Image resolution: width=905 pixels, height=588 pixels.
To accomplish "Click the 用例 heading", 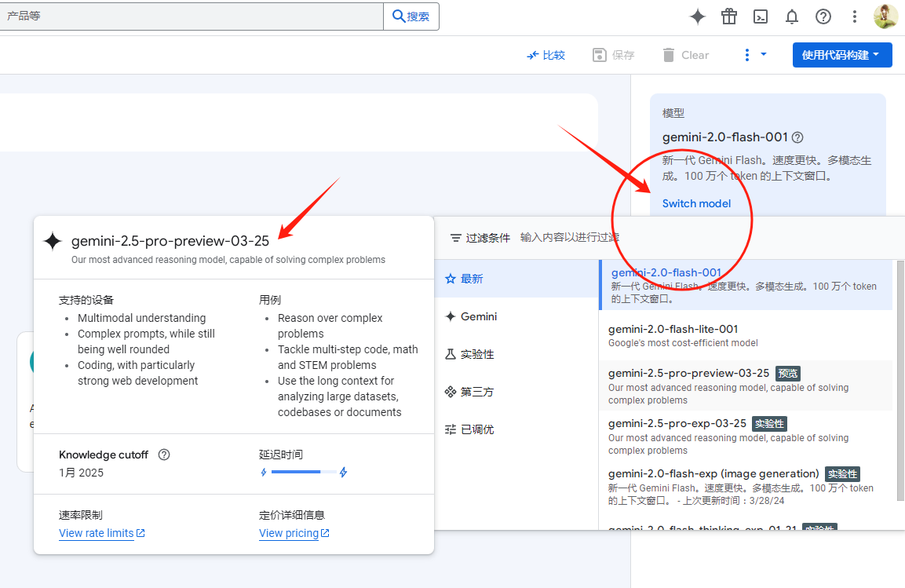I will [x=269, y=300].
